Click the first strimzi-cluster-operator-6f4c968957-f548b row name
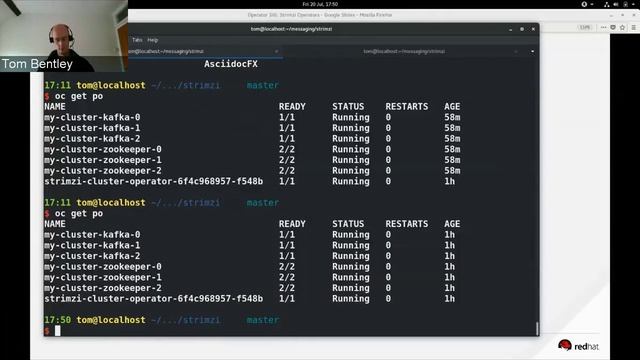This screenshot has height=360, width=640. (153, 181)
